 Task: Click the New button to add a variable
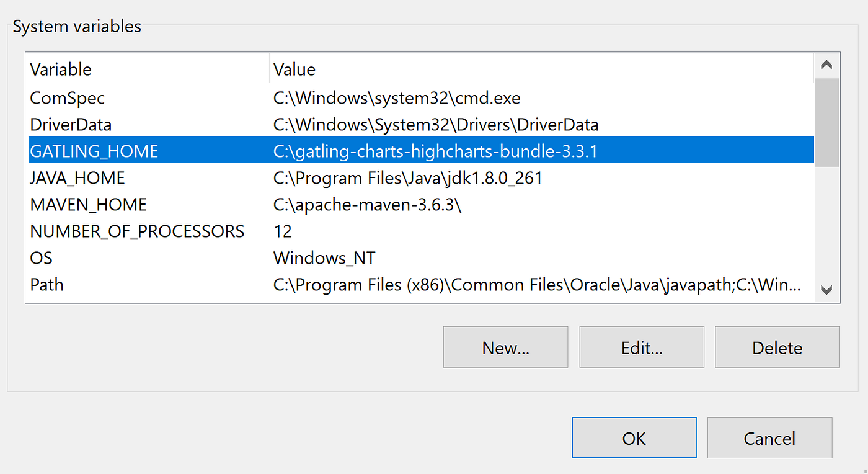[505, 347]
